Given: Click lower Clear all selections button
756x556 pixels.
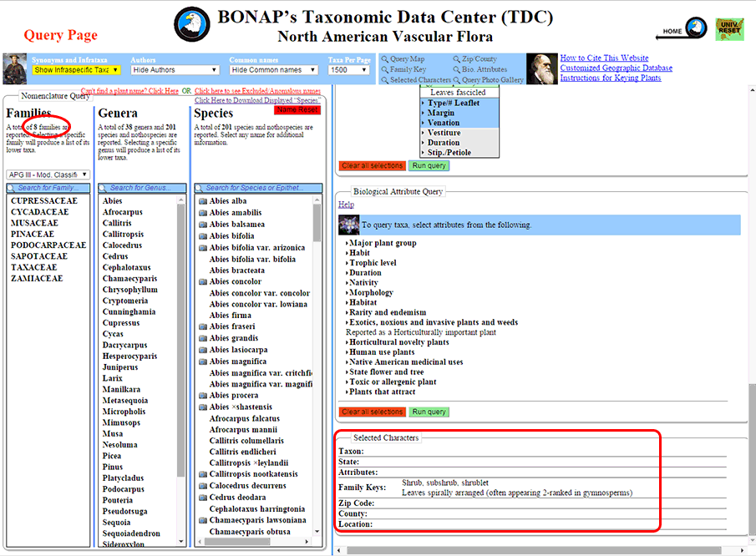Looking at the screenshot, I should [x=373, y=412].
